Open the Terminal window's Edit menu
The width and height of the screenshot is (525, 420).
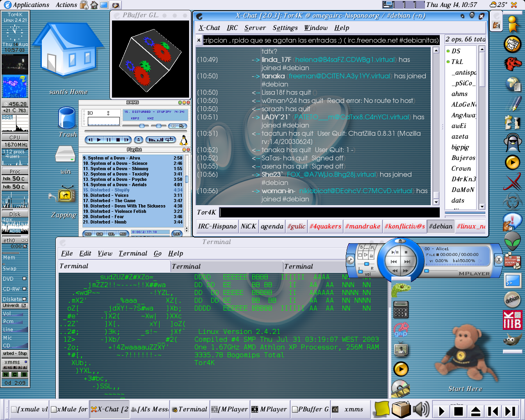[85, 253]
